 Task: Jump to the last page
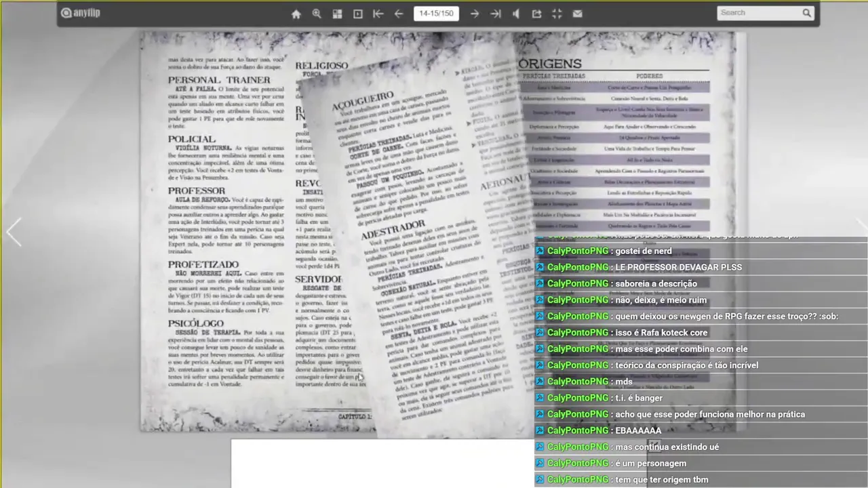496,14
